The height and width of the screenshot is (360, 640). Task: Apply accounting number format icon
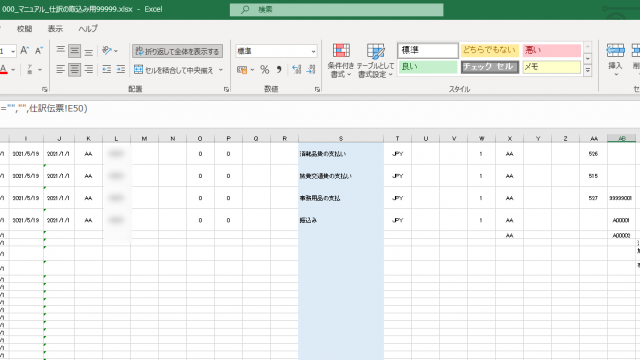(x=242, y=70)
